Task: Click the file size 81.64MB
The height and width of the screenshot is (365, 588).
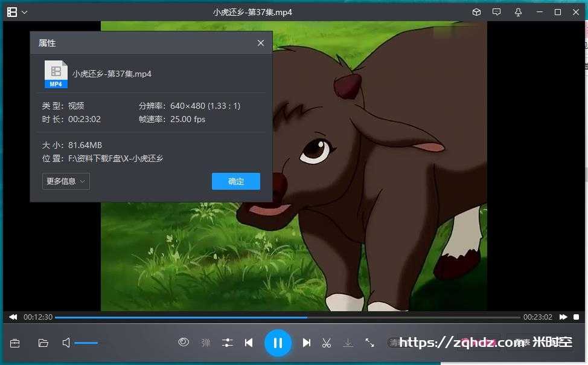Action: coord(85,145)
